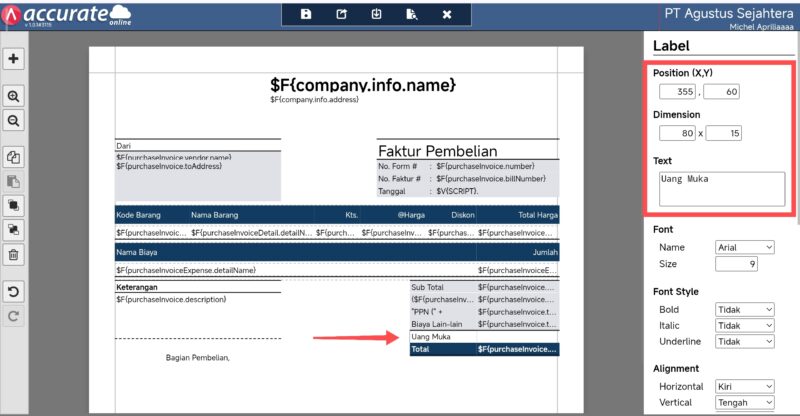Click the font Size input field

[736, 264]
